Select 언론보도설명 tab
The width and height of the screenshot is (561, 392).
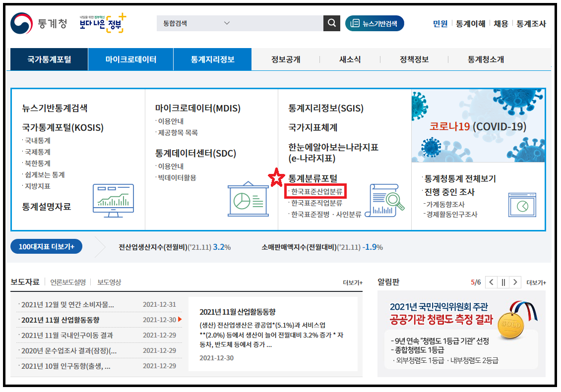click(68, 282)
